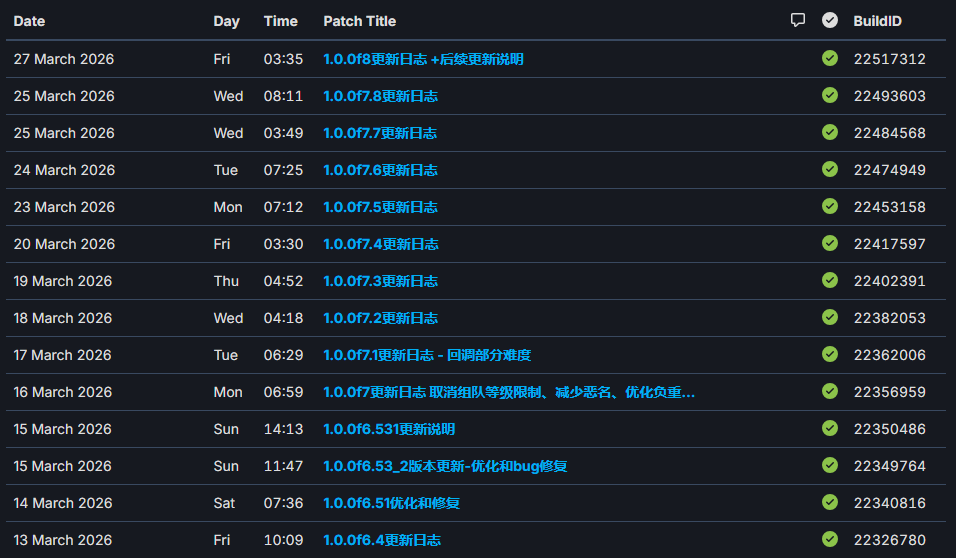Click green check icon for build 22517312
Screen dimensions: 956x558
click(x=829, y=58)
